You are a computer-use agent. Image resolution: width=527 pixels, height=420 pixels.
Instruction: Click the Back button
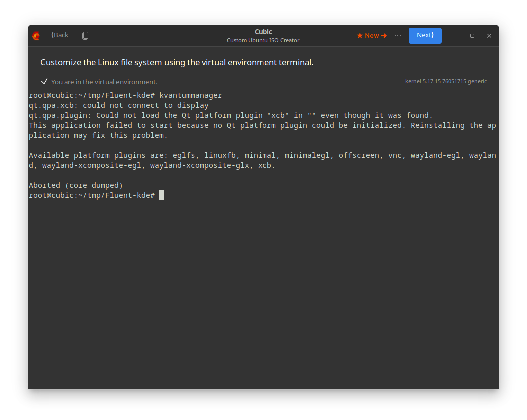coord(59,35)
